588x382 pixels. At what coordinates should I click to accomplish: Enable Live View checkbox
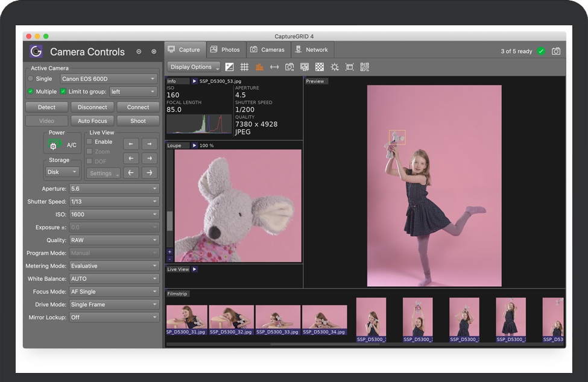89,142
